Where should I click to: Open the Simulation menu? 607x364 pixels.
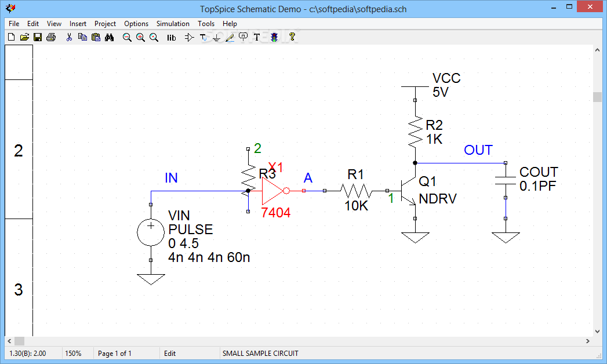pyautogui.click(x=173, y=24)
